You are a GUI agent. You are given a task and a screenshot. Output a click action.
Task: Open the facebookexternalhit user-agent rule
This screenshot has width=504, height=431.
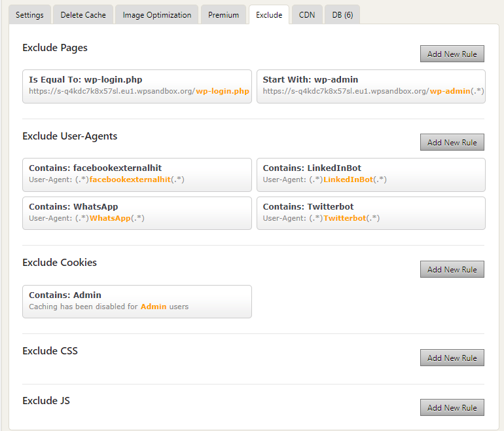(x=137, y=175)
